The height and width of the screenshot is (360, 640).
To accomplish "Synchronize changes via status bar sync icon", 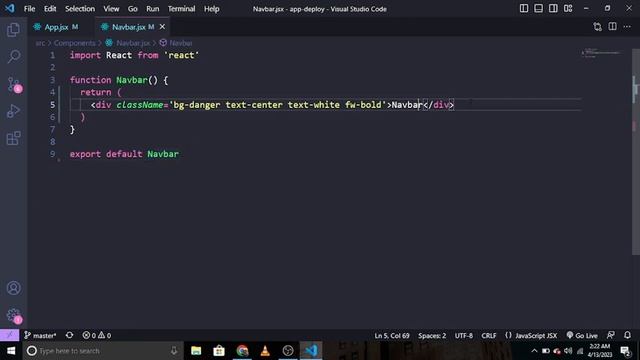I will coord(69,336).
